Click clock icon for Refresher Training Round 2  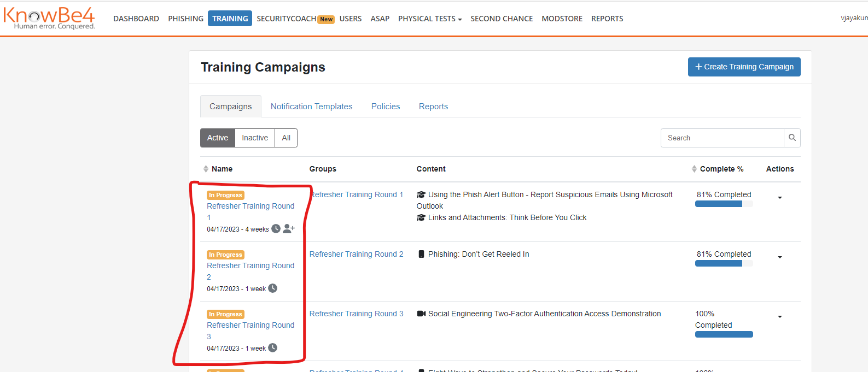(272, 288)
